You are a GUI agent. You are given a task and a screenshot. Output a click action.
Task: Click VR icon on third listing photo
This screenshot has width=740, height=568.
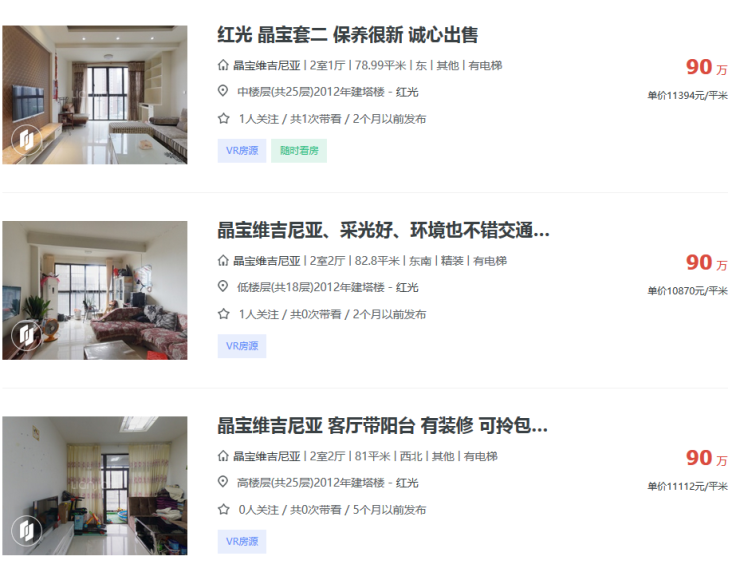26,531
